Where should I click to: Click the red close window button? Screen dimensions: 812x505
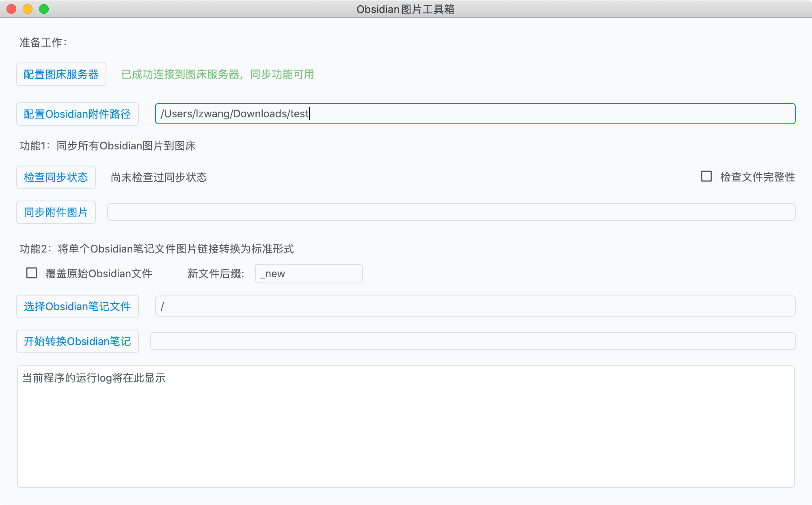[x=11, y=9]
